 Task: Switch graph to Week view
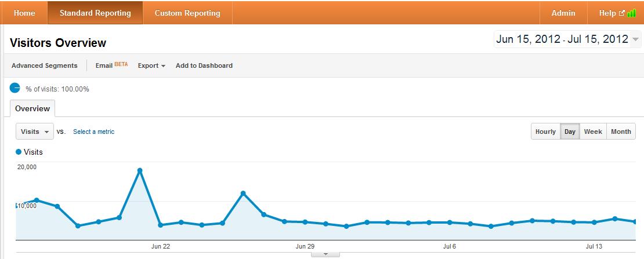click(593, 132)
